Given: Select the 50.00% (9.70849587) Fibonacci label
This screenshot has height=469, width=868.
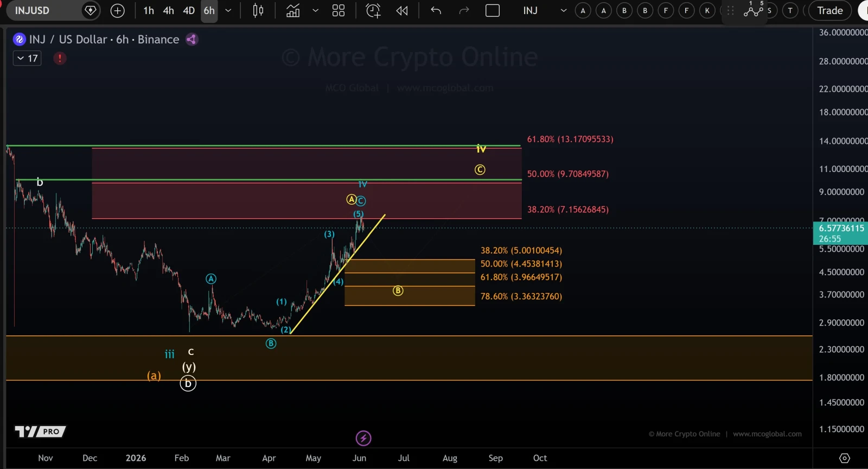Looking at the screenshot, I should (568, 174).
